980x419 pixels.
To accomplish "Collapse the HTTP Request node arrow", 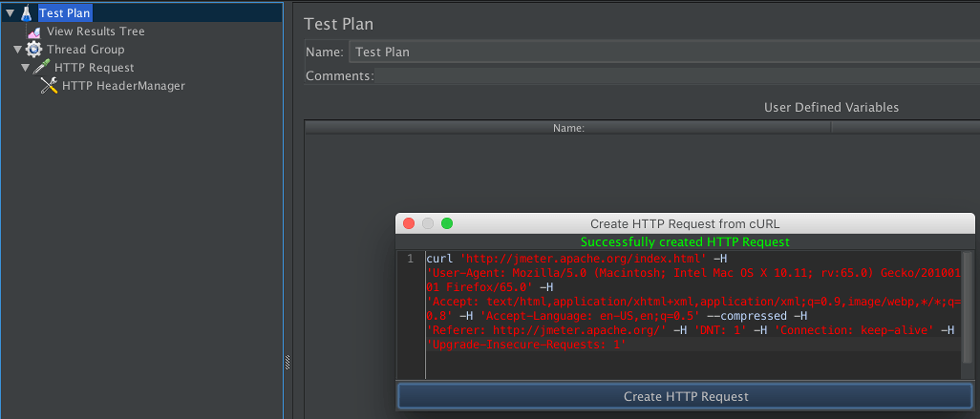I will coord(25,68).
